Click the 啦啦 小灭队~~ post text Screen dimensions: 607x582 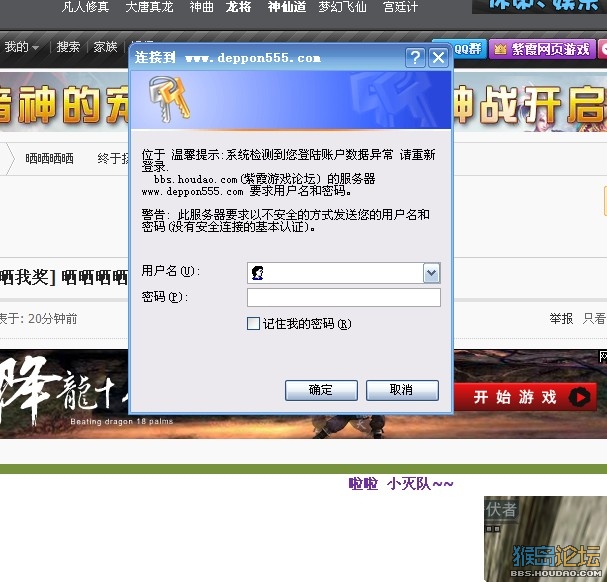tap(401, 484)
